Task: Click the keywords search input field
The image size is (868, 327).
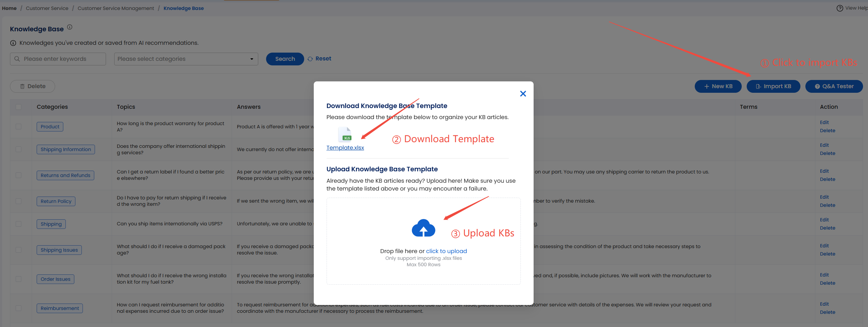Action: pyautogui.click(x=58, y=59)
